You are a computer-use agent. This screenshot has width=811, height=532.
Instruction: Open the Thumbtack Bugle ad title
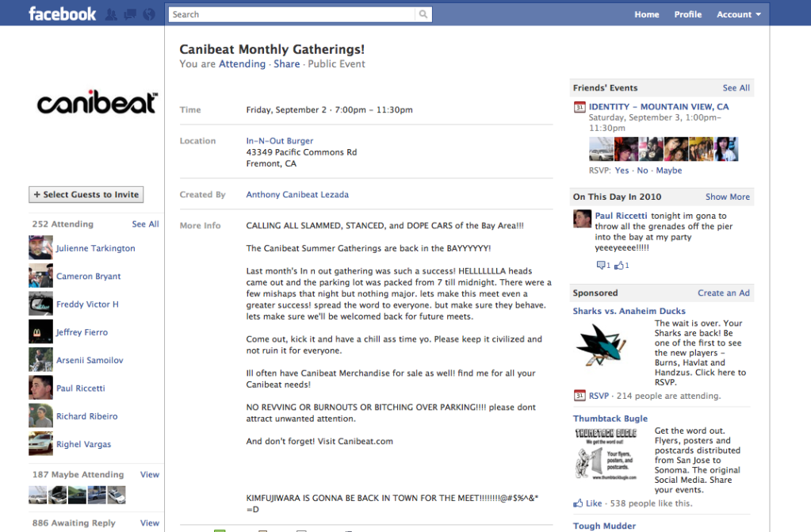pos(610,419)
